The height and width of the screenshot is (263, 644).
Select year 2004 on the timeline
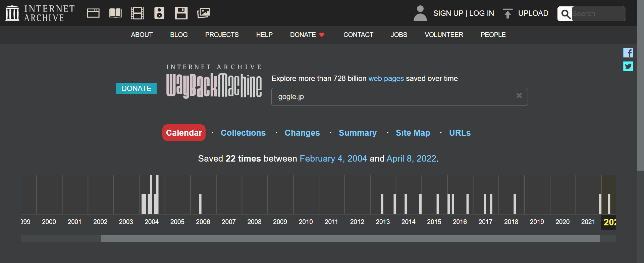[x=151, y=222]
